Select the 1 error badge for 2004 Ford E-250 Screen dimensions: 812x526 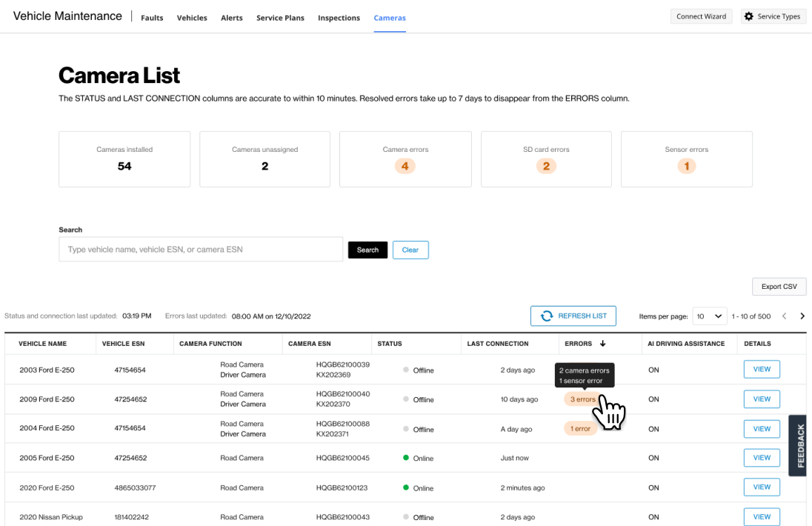580,427
